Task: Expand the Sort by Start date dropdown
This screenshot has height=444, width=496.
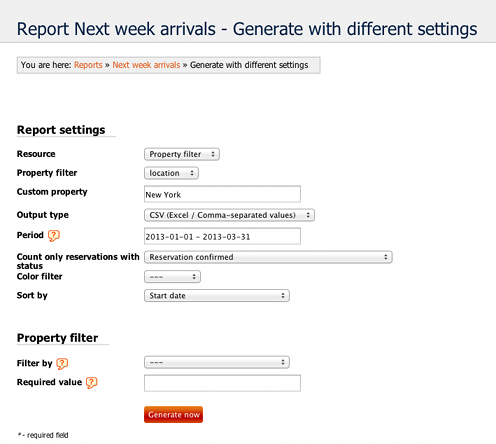Action: pyautogui.click(x=217, y=296)
